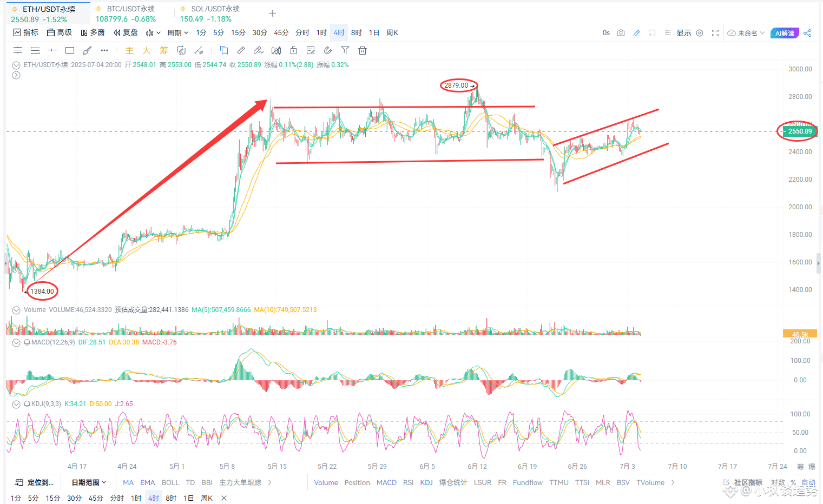The image size is (823, 504).
Task: Click the trash icon to clear drawings
Action: (363, 50)
